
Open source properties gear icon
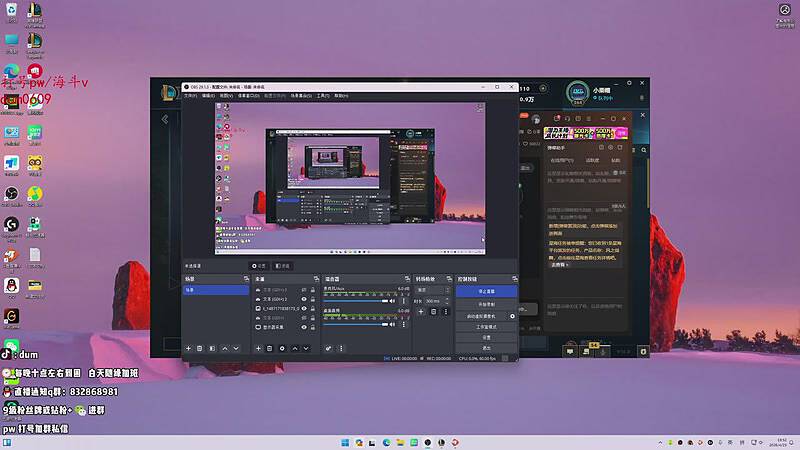282,348
